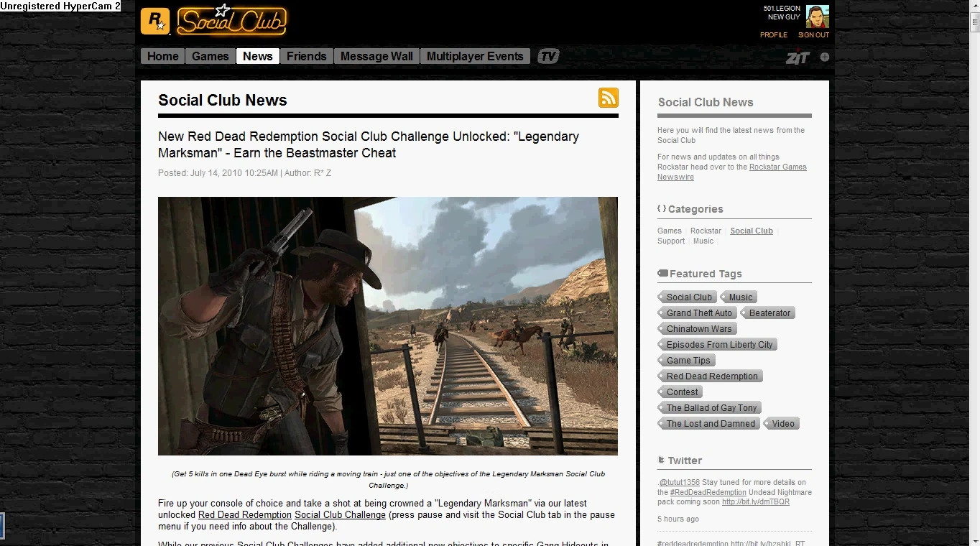The image size is (980, 546).
Task: Click the "5 hours ago" tweet timestamp
Action: (678, 519)
